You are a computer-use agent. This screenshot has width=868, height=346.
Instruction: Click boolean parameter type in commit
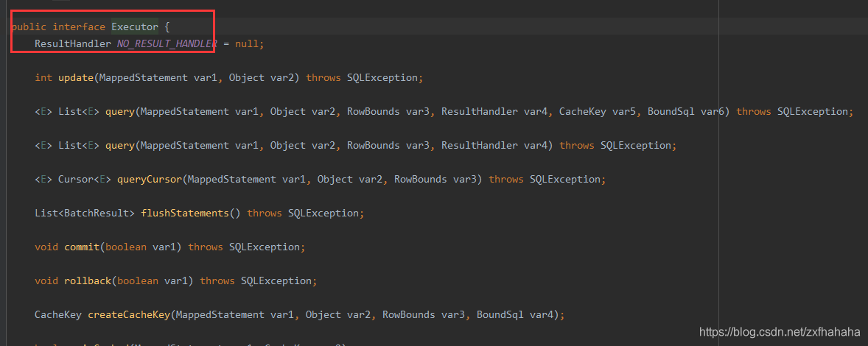coord(126,247)
